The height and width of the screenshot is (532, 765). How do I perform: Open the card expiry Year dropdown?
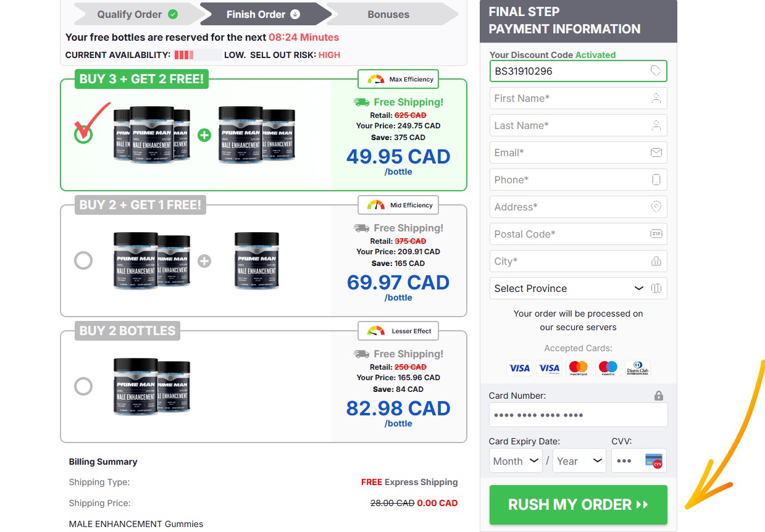pos(579,461)
